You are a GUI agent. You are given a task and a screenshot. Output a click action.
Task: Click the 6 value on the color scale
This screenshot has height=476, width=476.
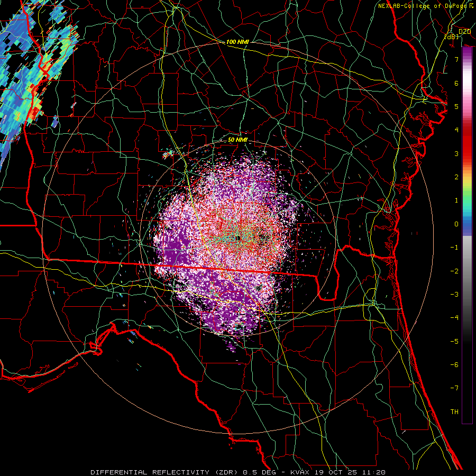coord(456,83)
